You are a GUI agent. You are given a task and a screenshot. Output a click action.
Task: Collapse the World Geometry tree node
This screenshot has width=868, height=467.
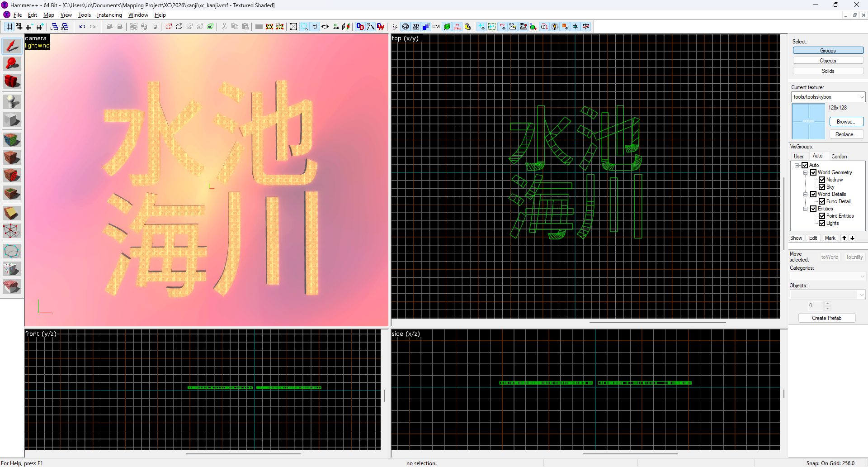[x=805, y=172]
